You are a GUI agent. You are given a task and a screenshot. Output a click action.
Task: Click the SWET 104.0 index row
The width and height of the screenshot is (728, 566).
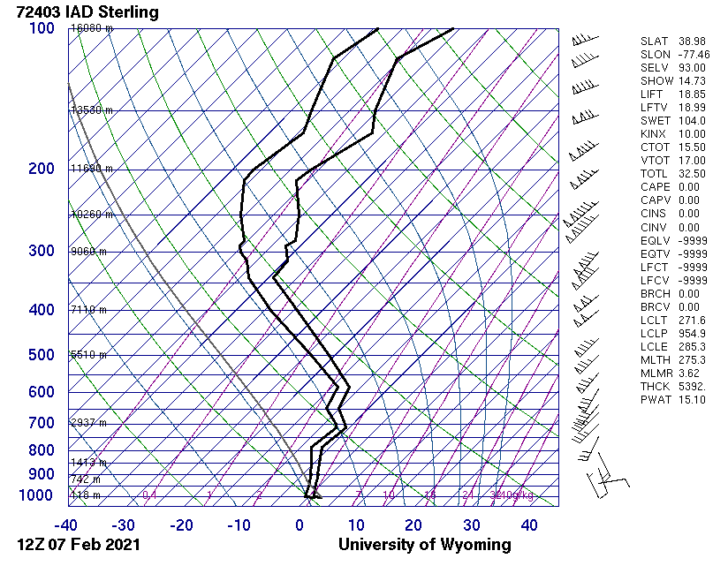click(x=673, y=121)
